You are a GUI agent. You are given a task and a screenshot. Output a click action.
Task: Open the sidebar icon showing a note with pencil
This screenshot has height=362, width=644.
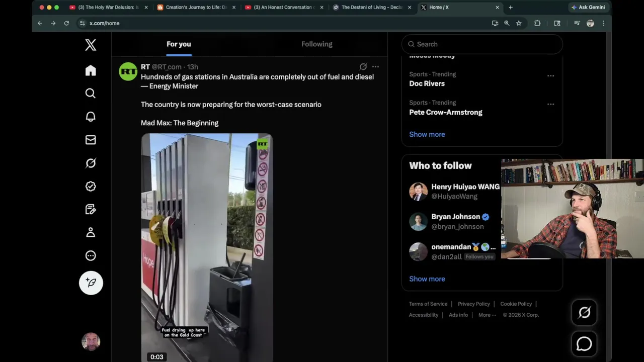91,209
